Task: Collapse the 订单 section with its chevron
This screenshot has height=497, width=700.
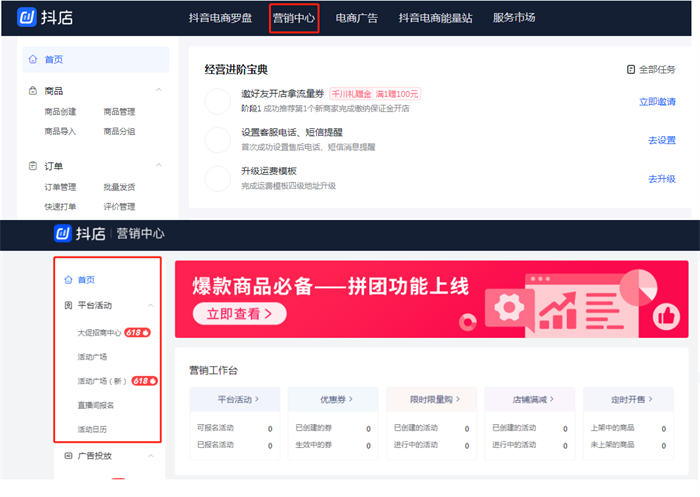Action: (x=158, y=165)
